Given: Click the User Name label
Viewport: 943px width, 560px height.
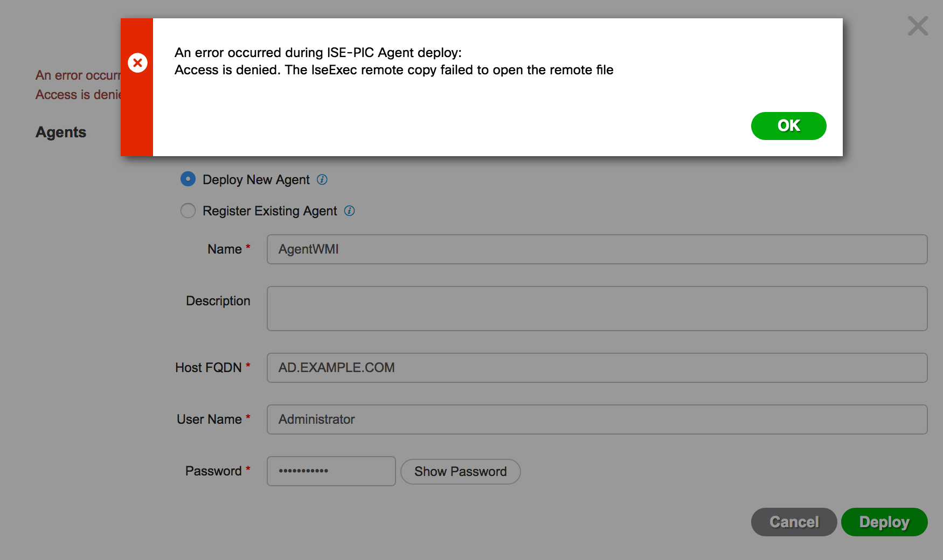Looking at the screenshot, I should [x=209, y=419].
